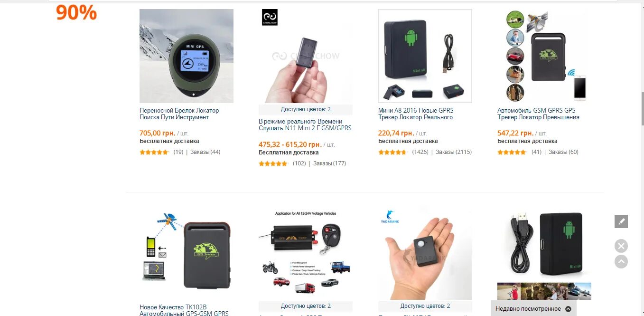Screen dimensions: 644x316
Task: Open Переносной Брелок Локатор product link
Action: click(x=179, y=114)
